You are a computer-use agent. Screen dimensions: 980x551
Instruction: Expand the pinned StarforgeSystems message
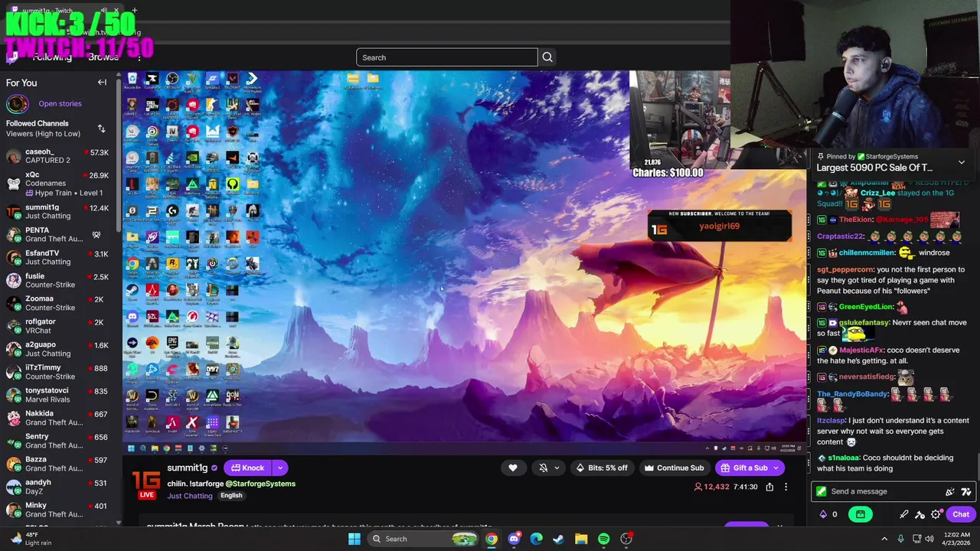(x=962, y=163)
